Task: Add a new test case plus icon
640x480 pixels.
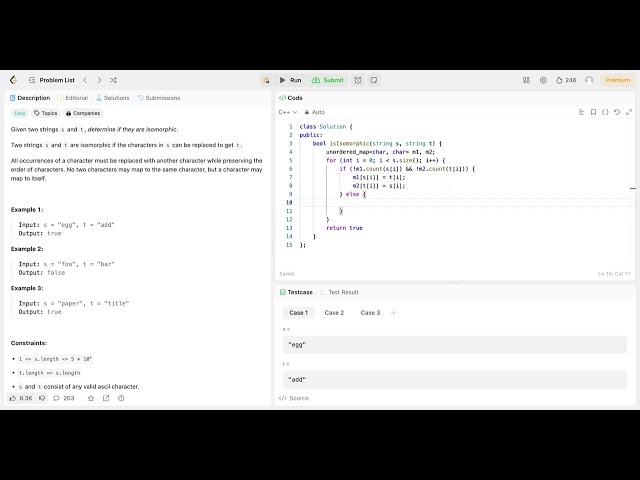Action: tap(393, 313)
